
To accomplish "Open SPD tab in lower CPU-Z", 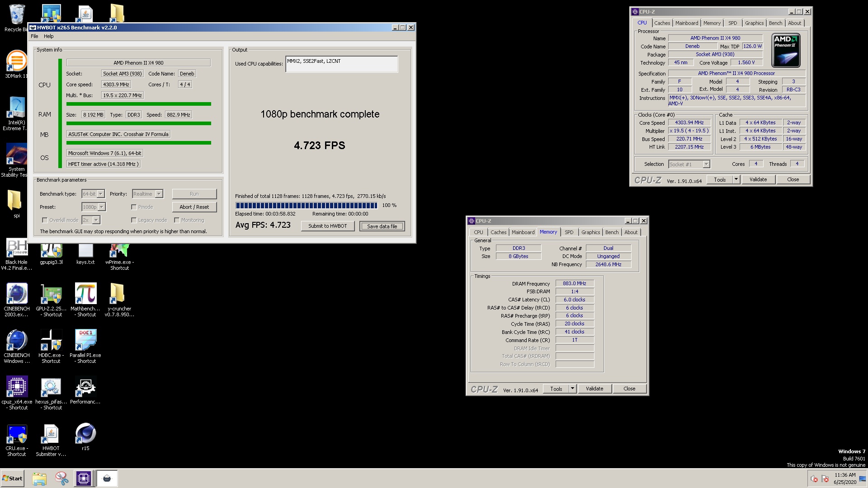I will click(569, 232).
